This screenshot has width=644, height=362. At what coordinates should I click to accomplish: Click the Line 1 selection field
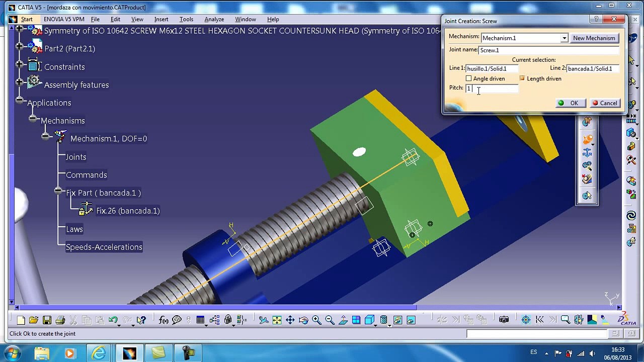pyautogui.click(x=492, y=68)
